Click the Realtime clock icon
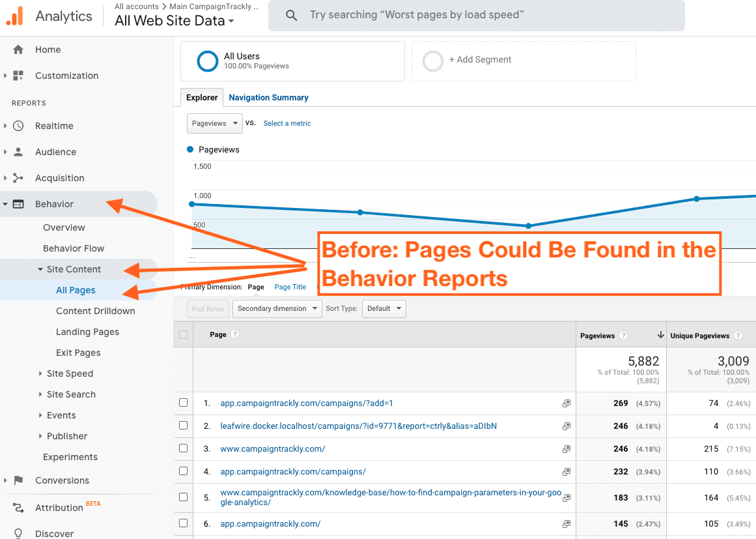This screenshot has height=539, width=756. (x=18, y=126)
